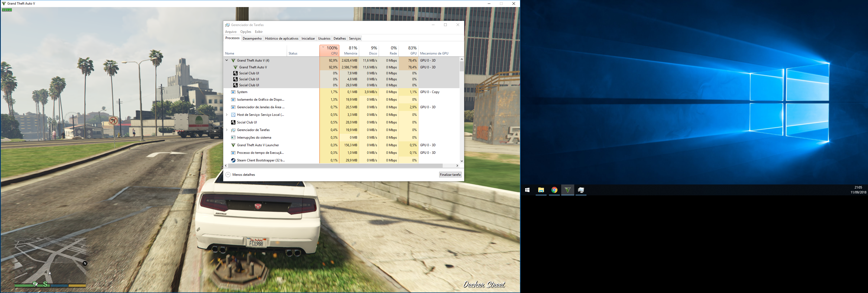Click the Menos detalhes label
Image resolution: width=868 pixels, height=293 pixels.
coord(244,175)
